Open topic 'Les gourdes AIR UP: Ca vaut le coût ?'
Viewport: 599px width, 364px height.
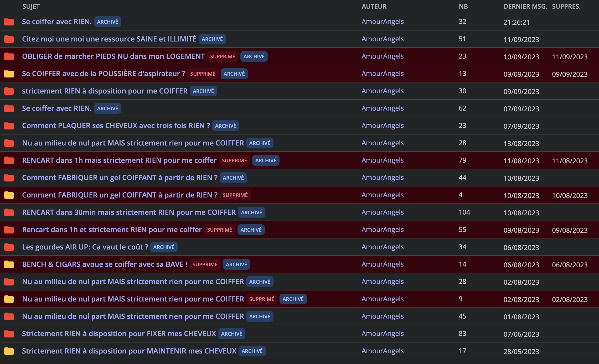tap(85, 247)
